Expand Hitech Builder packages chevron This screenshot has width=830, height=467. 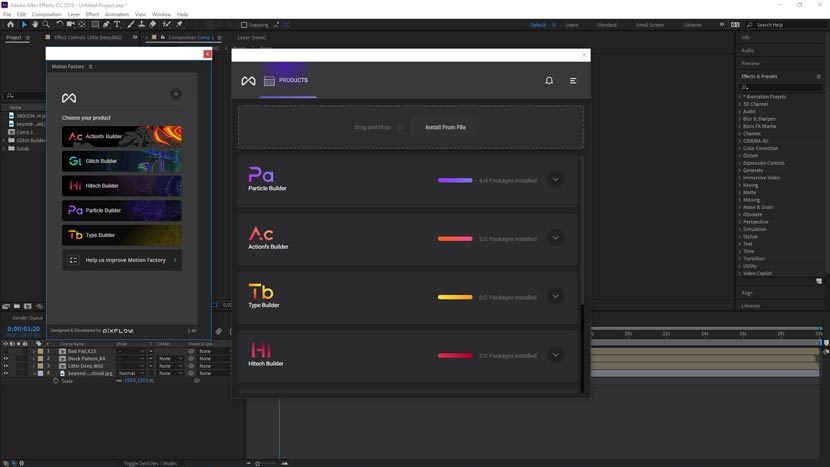click(555, 355)
